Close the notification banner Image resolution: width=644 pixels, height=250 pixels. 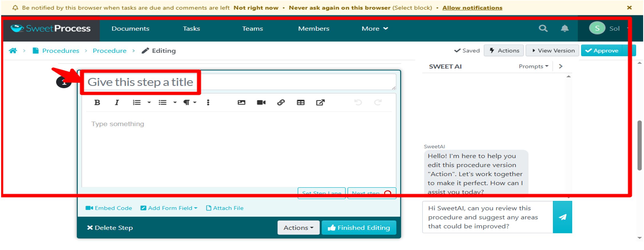tap(629, 8)
